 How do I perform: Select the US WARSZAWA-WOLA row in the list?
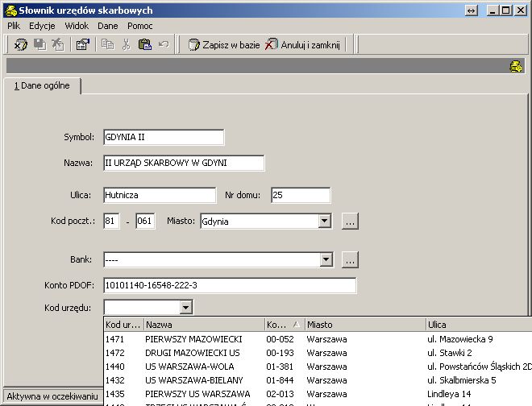[318, 367]
